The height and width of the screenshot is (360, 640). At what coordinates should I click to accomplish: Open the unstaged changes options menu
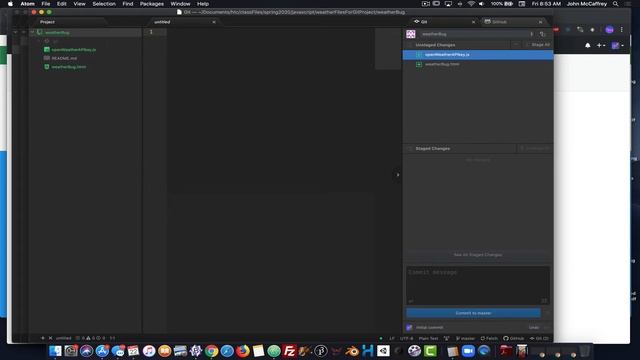click(516, 44)
